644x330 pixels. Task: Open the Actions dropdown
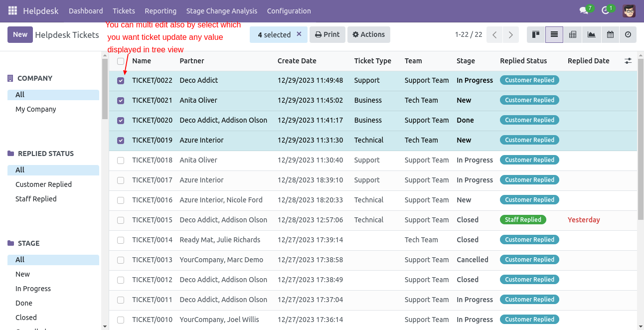(x=368, y=34)
